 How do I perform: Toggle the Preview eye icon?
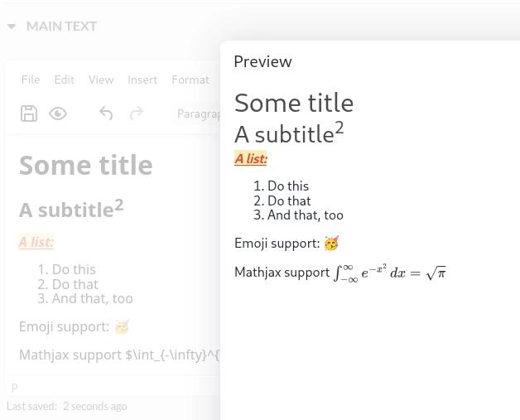[x=58, y=113]
